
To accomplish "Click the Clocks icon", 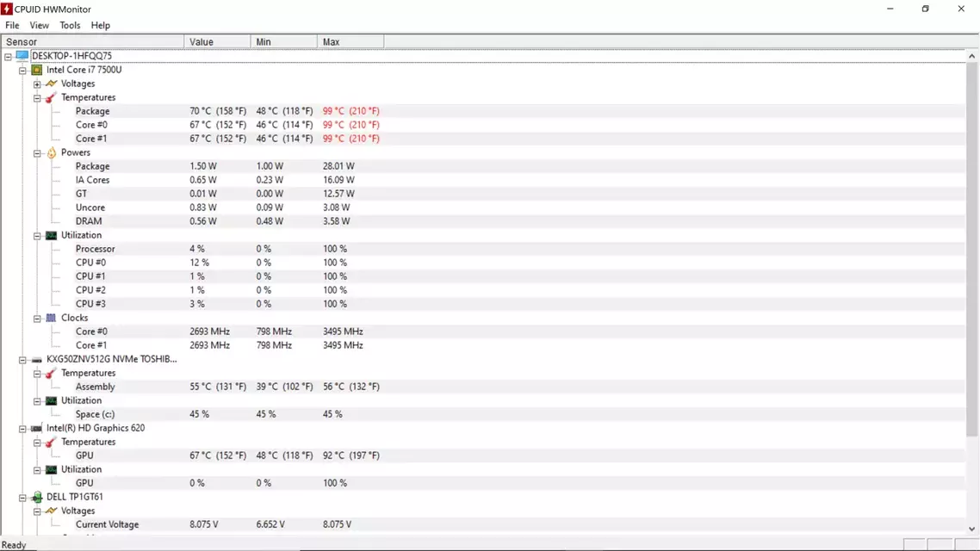I will coord(52,318).
